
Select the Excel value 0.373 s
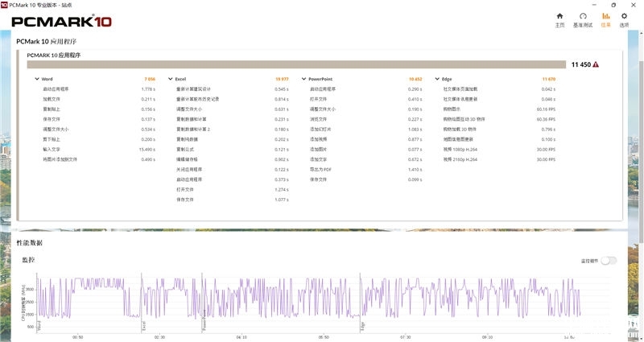click(282, 179)
